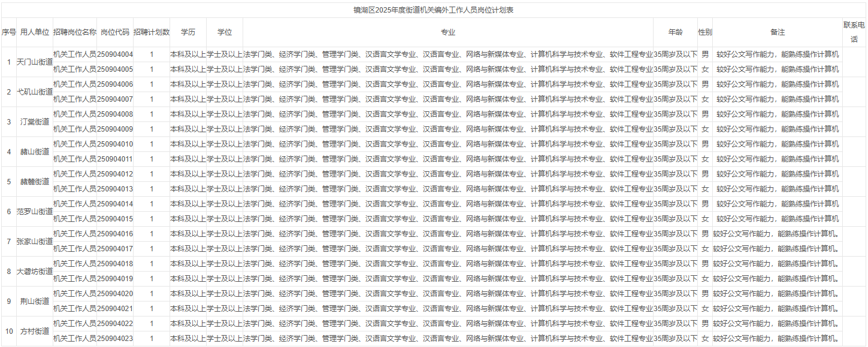
Task: Click the table title 镜湖区2025年度街道机关编外工作人员岗位计划表
Action: coord(433,10)
